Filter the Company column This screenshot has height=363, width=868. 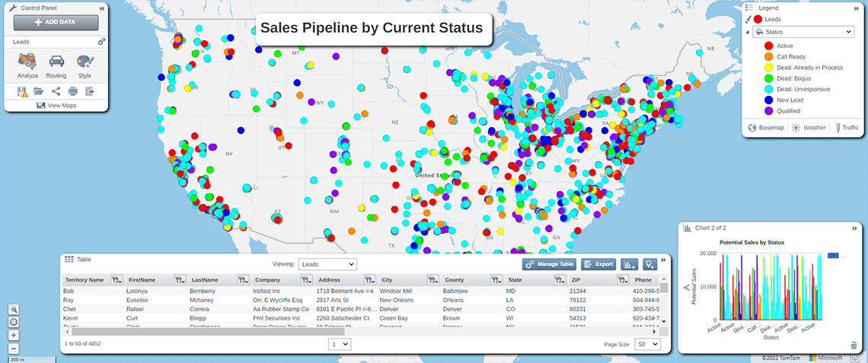pyautogui.click(x=305, y=280)
